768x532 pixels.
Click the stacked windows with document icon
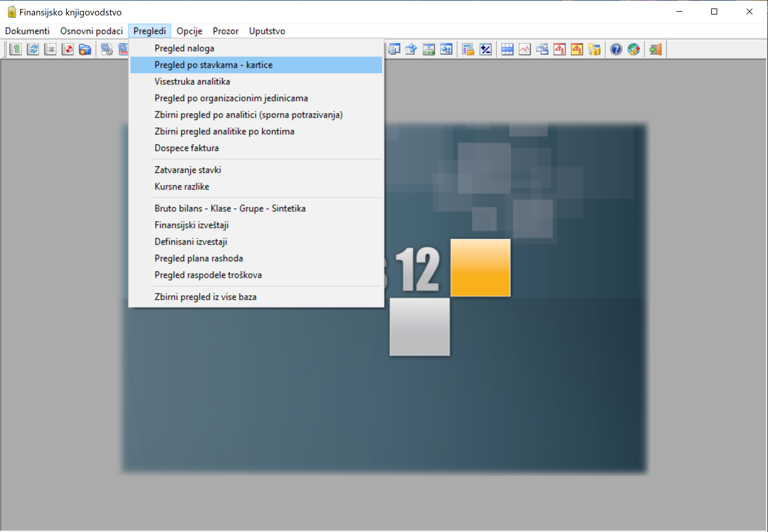394,50
